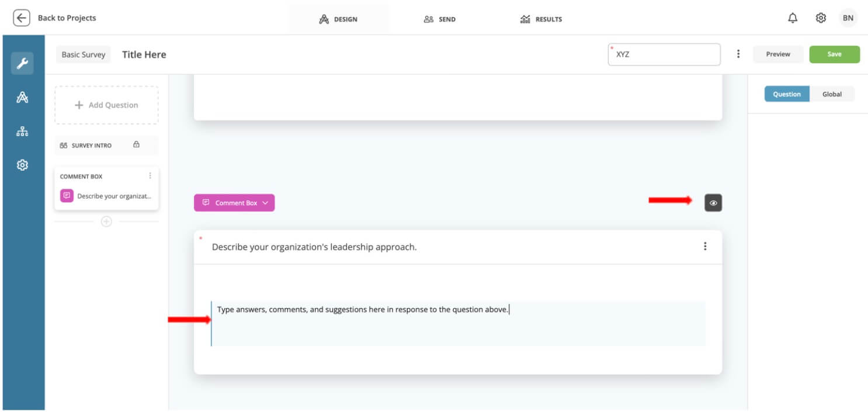The image size is (868, 415).
Task: Select the Global settings tab
Action: click(832, 94)
